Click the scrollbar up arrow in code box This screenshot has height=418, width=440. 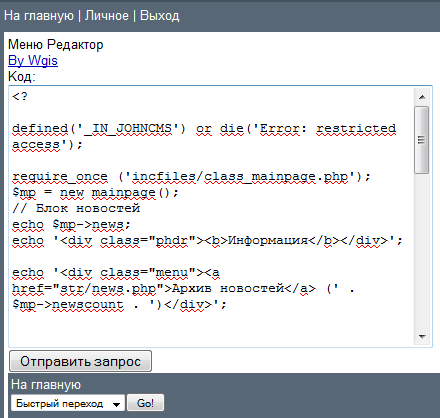(422, 97)
